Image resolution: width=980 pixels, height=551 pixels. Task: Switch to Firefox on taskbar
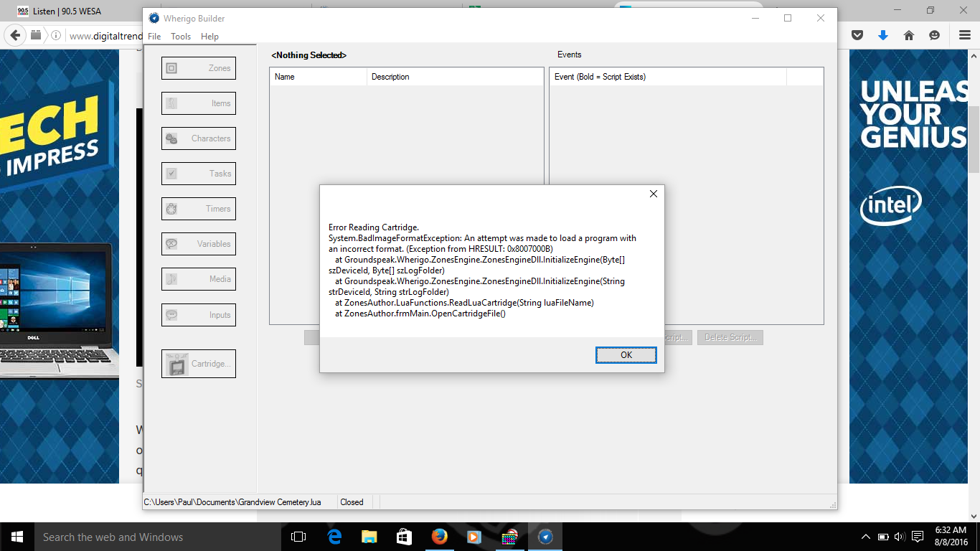439,537
